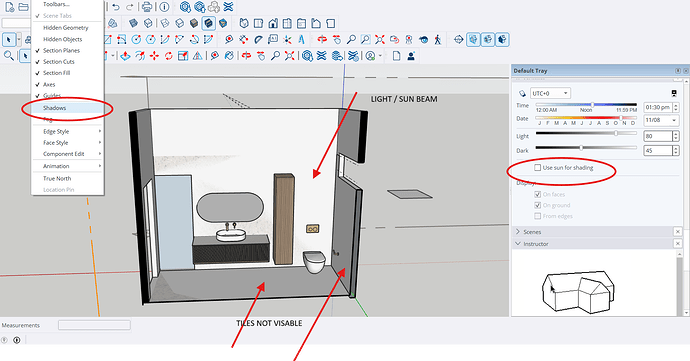Click Hidden Geometry menu entry
The width and height of the screenshot is (690, 361).
[x=67, y=27]
